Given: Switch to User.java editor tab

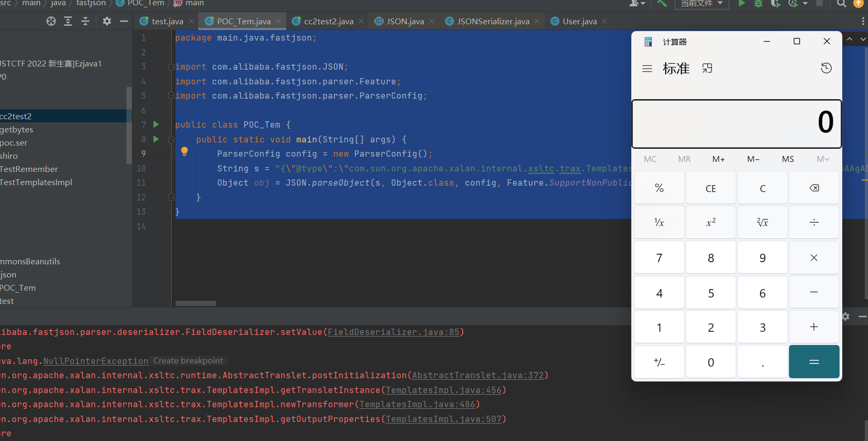Looking at the screenshot, I should pos(579,21).
